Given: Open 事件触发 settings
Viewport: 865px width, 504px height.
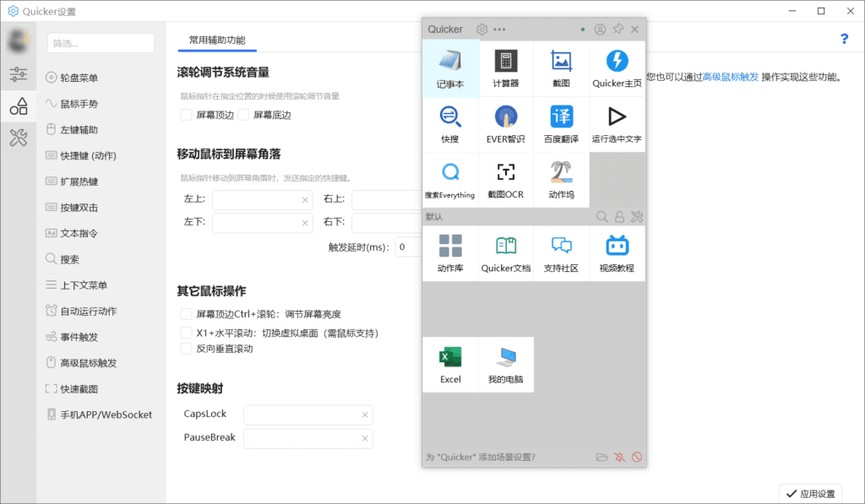Looking at the screenshot, I should coord(101,337).
